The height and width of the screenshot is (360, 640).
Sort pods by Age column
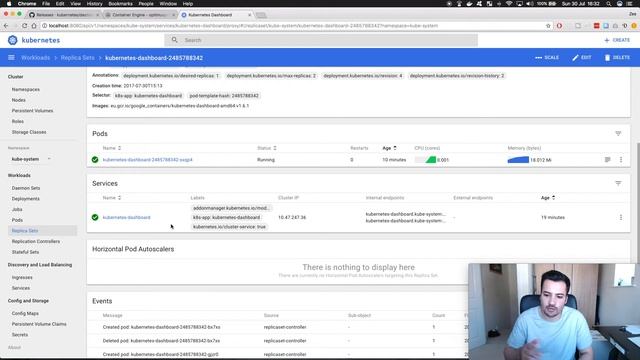(389, 148)
